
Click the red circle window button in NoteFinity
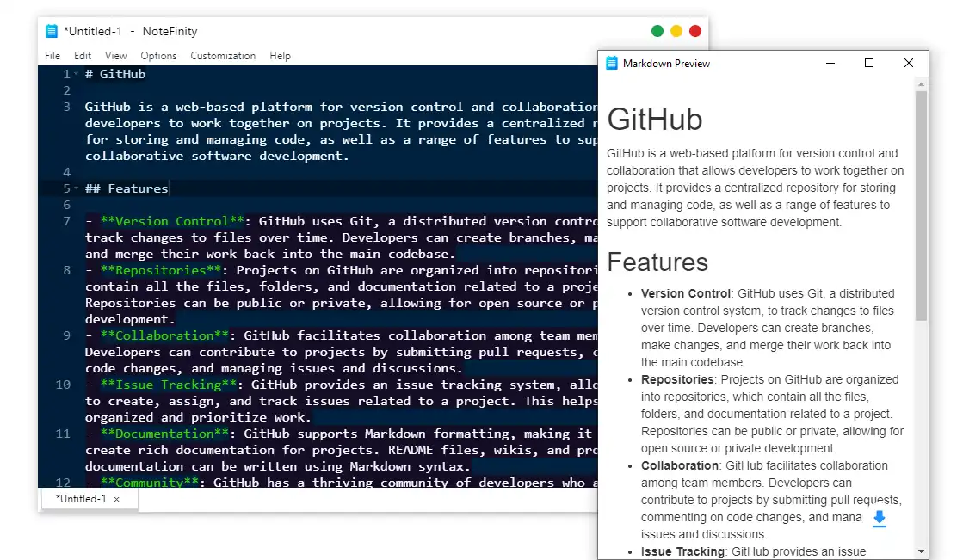point(695,31)
